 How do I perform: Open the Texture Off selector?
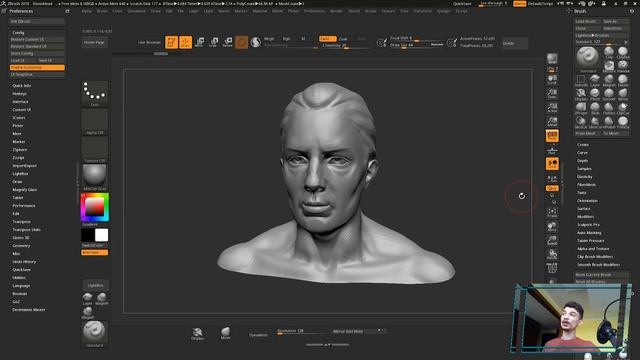point(95,149)
